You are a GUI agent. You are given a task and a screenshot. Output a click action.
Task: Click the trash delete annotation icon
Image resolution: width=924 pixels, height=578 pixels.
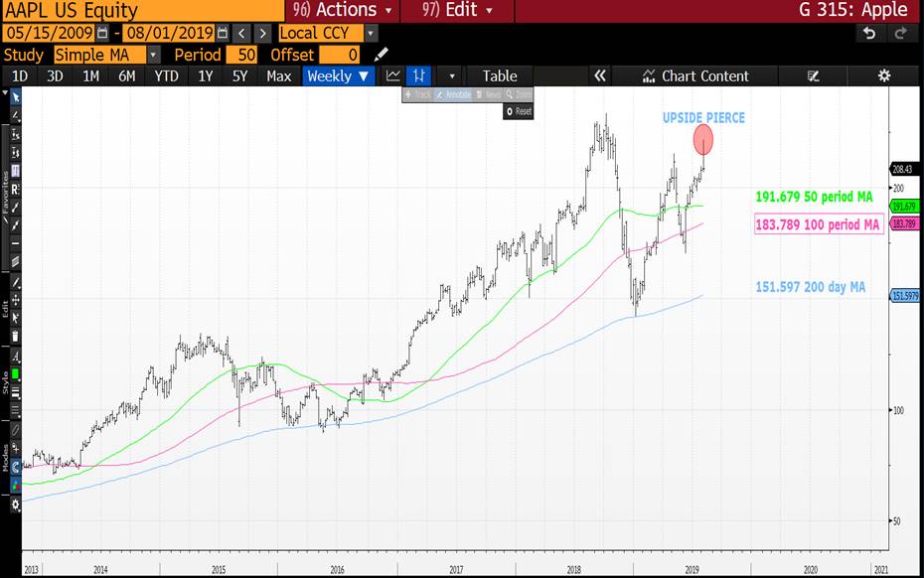15,336
